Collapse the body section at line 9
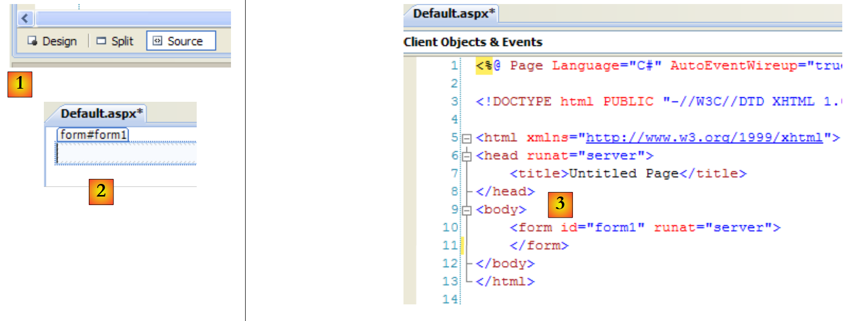The height and width of the screenshot is (321, 868). tap(467, 210)
